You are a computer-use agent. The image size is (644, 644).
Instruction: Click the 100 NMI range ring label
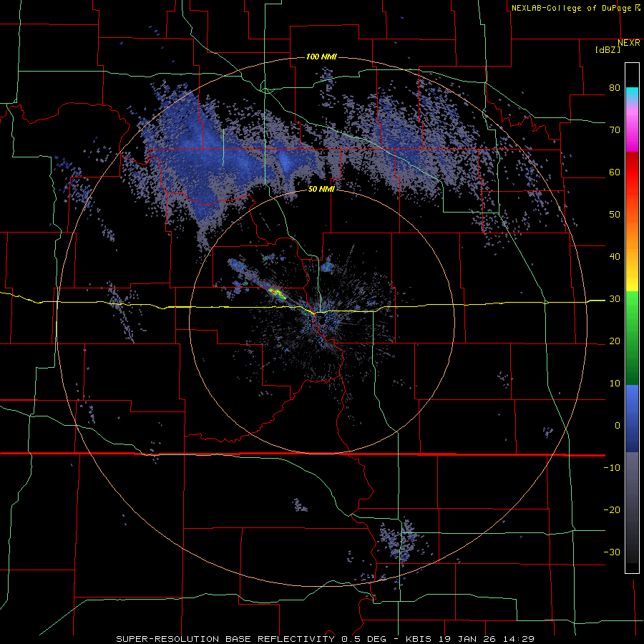[x=321, y=57]
